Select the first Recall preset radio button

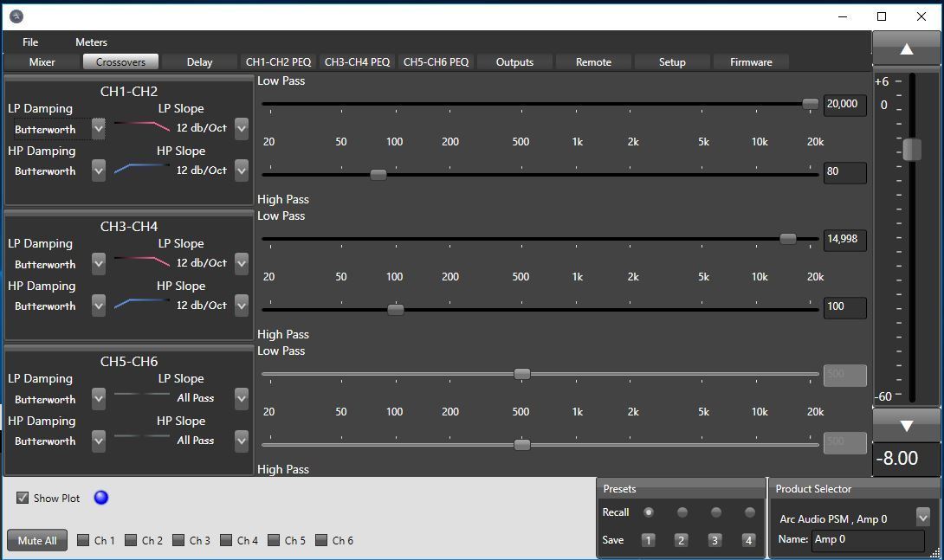point(649,512)
